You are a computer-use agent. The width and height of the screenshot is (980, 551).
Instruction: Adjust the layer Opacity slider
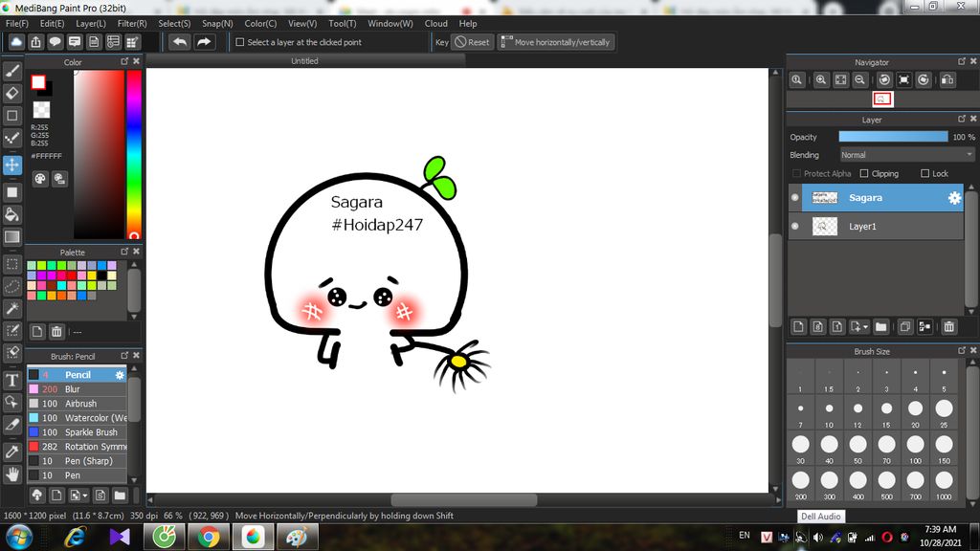892,137
